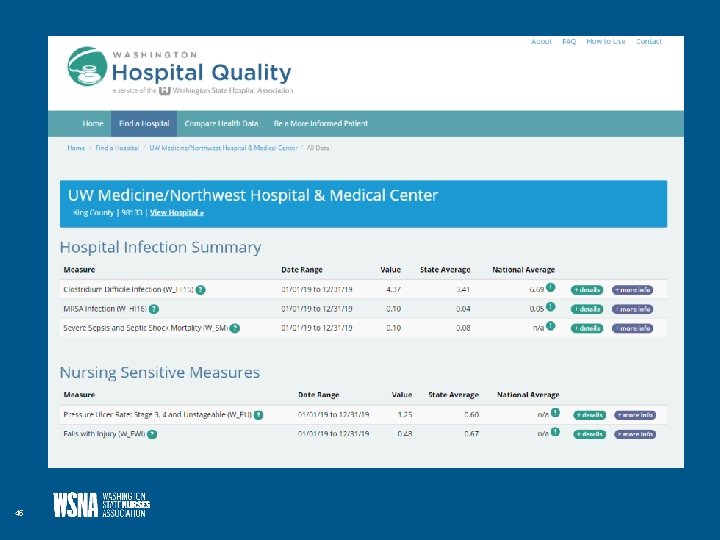Open Be a More Informed Patient
The image size is (720, 540).
pos(321,124)
